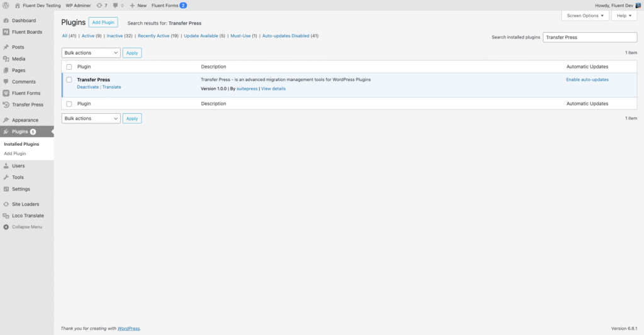Click the Comments sidebar icon
This screenshot has height=335, width=644.
point(6,82)
